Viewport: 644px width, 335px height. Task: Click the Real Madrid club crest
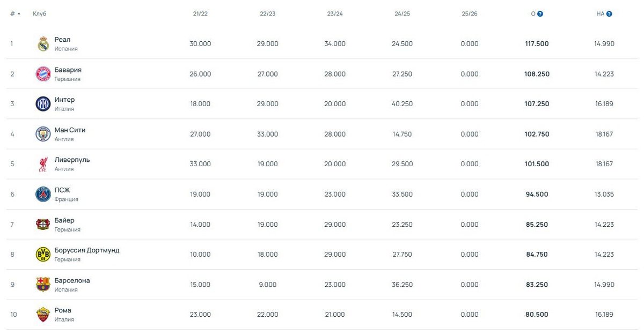(x=43, y=44)
